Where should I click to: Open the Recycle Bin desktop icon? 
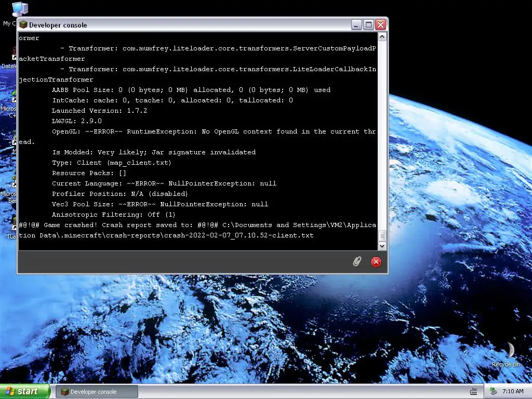[506, 355]
